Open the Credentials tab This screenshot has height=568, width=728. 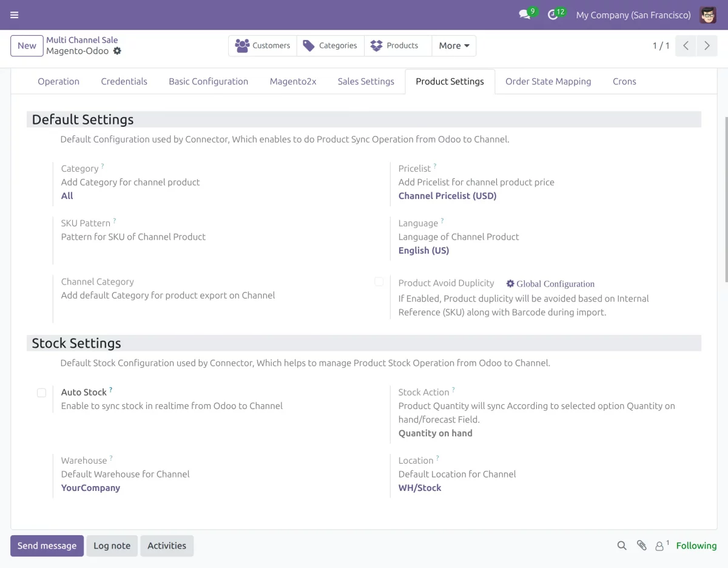[x=124, y=81]
